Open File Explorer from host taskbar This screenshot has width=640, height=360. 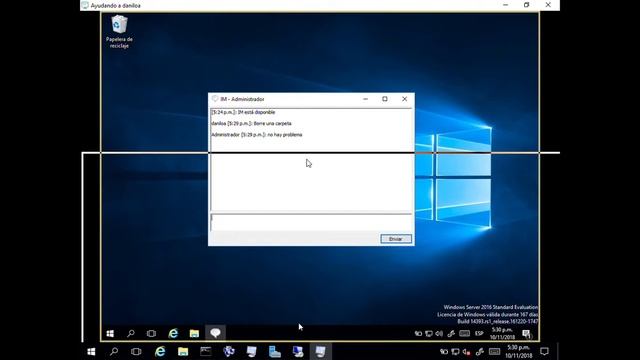[183, 351]
